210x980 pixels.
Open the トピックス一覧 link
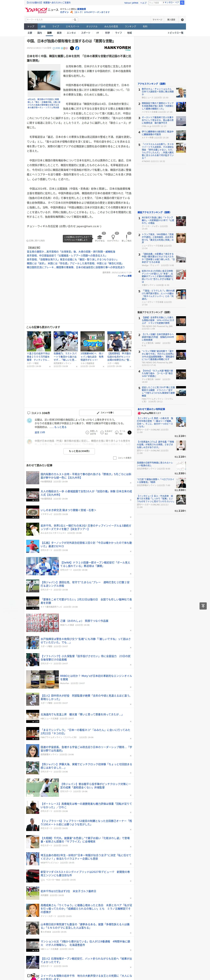(x=175, y=33)
